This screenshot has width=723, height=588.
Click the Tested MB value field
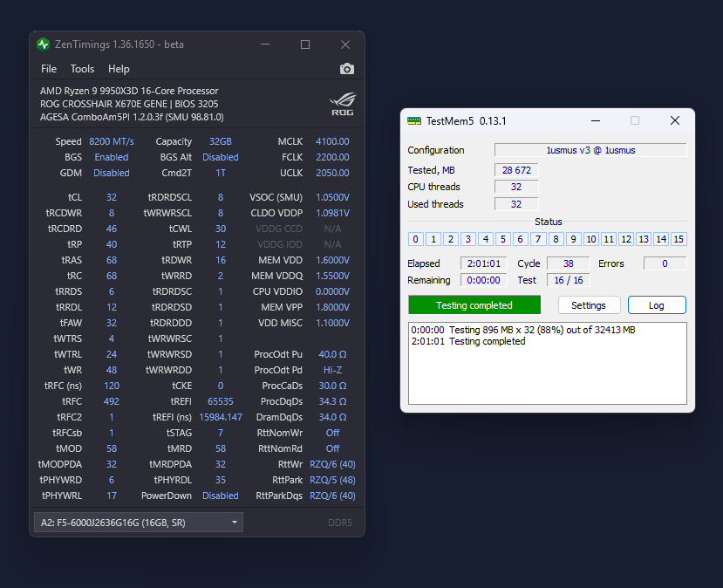coord(516,170)
